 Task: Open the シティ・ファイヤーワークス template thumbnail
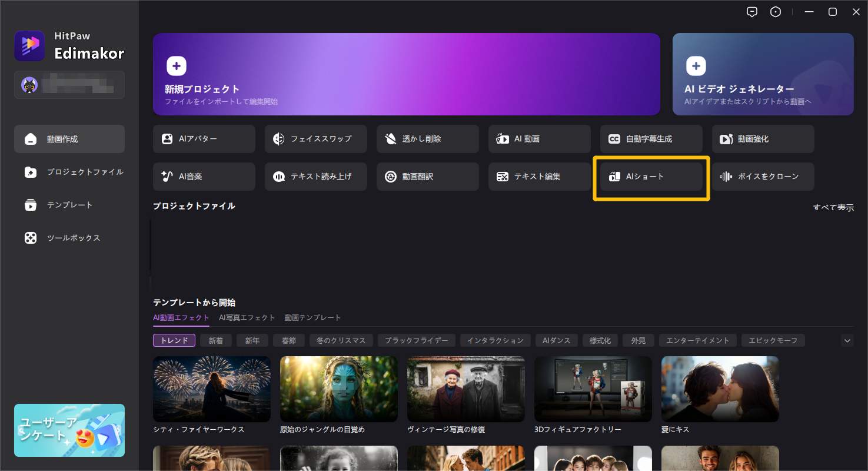[x=212, y=389]
